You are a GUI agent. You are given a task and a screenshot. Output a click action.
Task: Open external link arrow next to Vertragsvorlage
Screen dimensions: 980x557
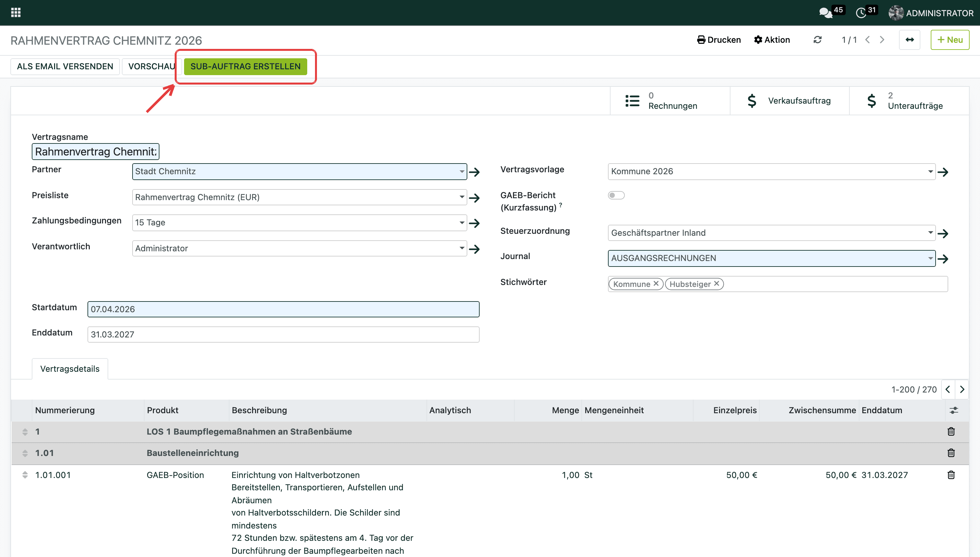[943, 172]
